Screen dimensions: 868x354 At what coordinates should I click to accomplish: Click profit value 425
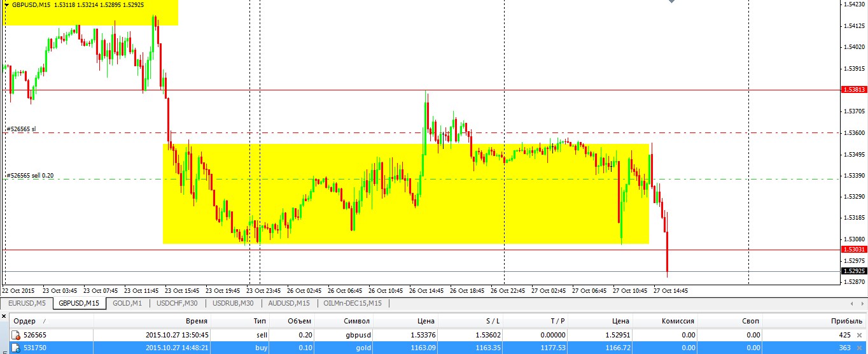click(x=845, y=335)
